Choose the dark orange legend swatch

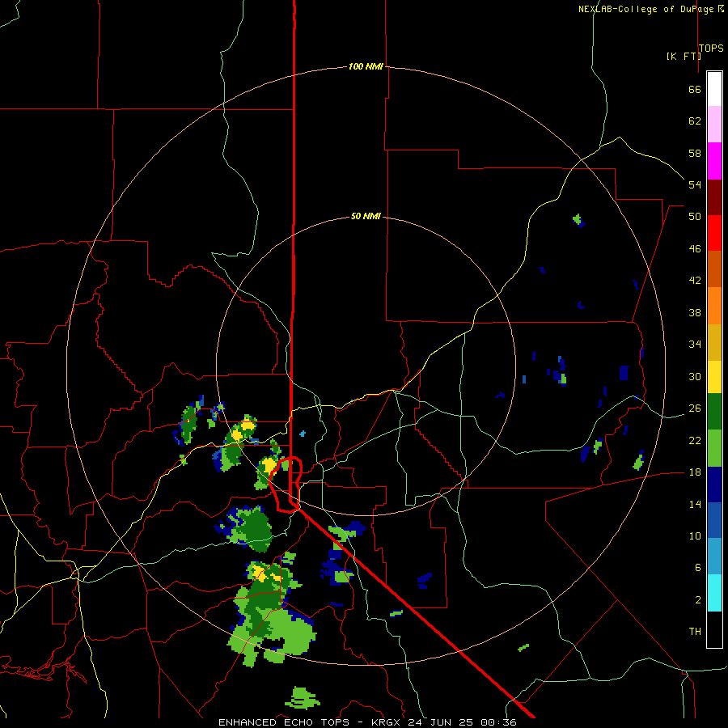click(714, 269)
